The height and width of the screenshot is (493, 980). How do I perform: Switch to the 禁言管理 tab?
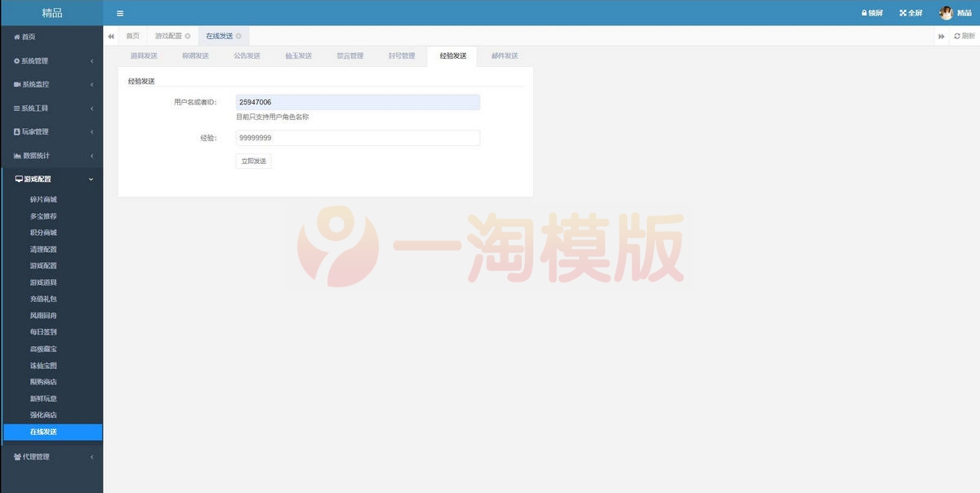click(x=350, y=56)
